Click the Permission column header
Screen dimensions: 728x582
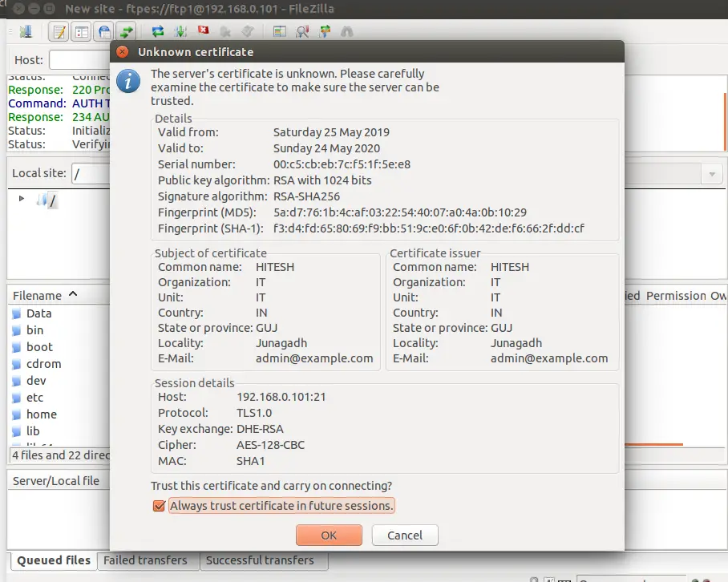coord(676,296)
